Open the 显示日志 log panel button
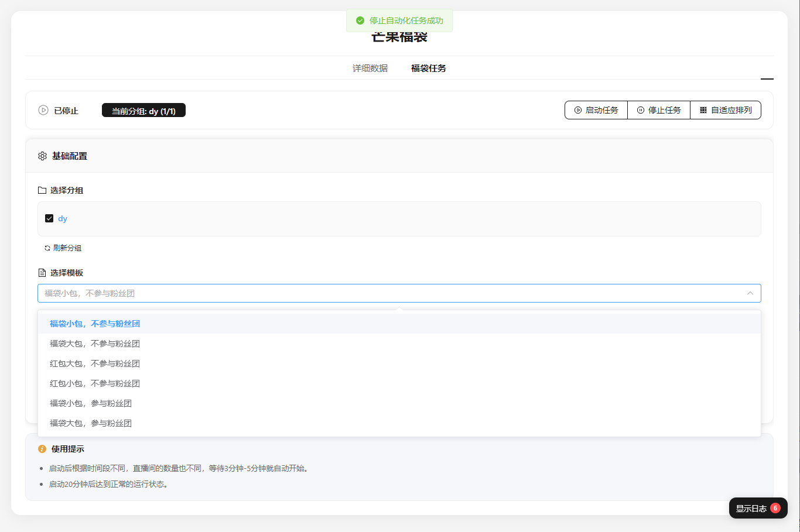Viewport: 800px width, 532px height. coord(751,509)
